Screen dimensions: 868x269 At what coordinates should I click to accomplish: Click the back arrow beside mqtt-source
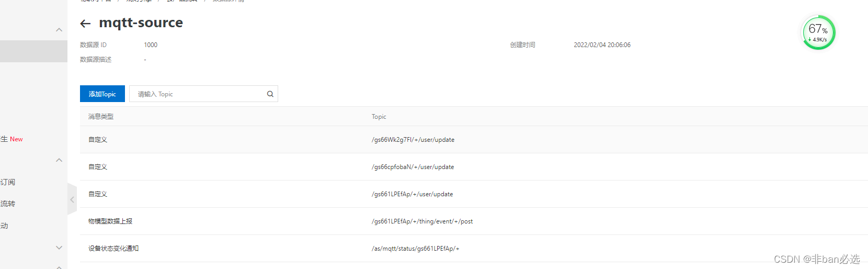85,24
